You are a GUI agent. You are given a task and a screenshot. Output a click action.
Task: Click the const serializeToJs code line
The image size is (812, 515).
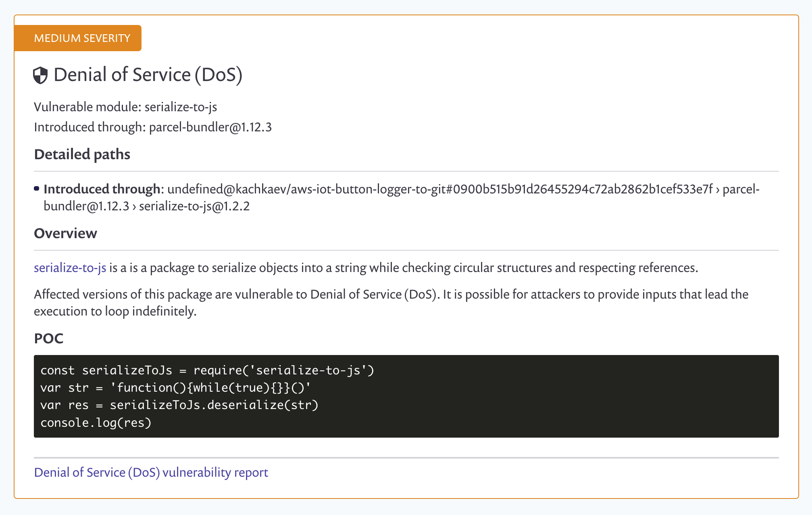207,370
